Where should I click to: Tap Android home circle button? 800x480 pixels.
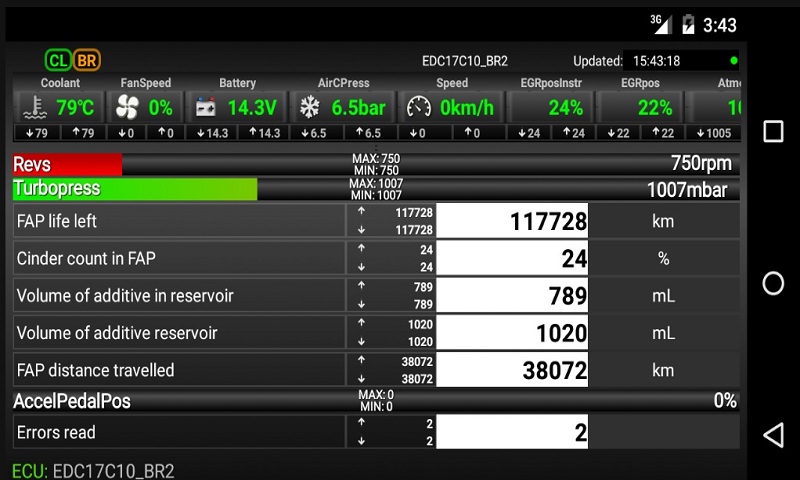[x=773, y=283]
